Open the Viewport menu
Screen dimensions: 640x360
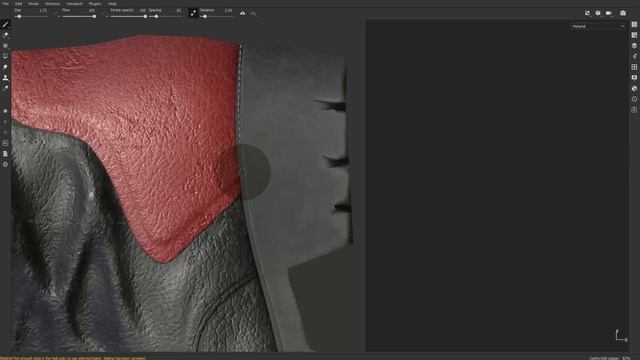[74, 4]
